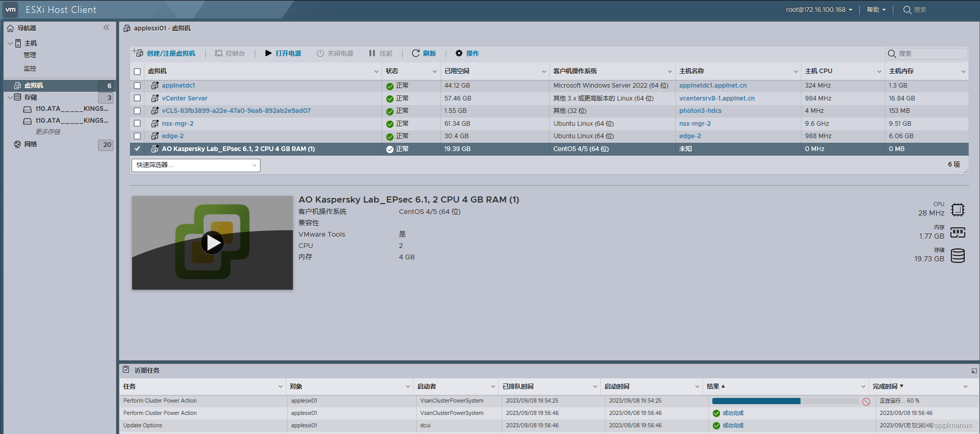The width and height of the screenshot is (980, 434).
Task: Click the Actions gear icon
Action: click(459, 53)
